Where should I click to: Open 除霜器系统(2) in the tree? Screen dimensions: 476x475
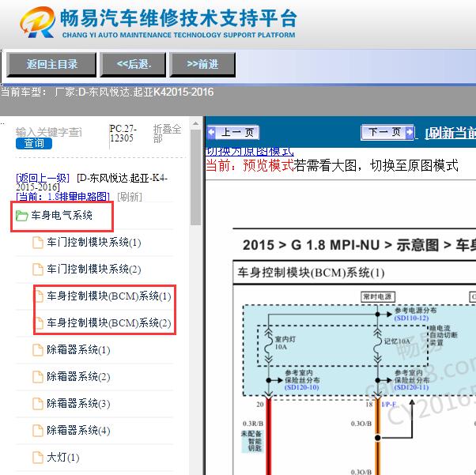click(x=78, y=377)
